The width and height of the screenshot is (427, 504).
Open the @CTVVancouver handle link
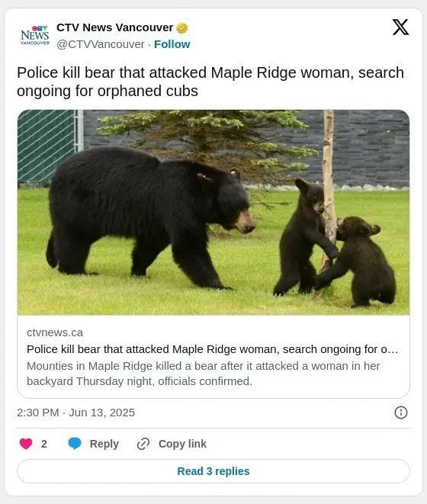[x=101, y=44]
